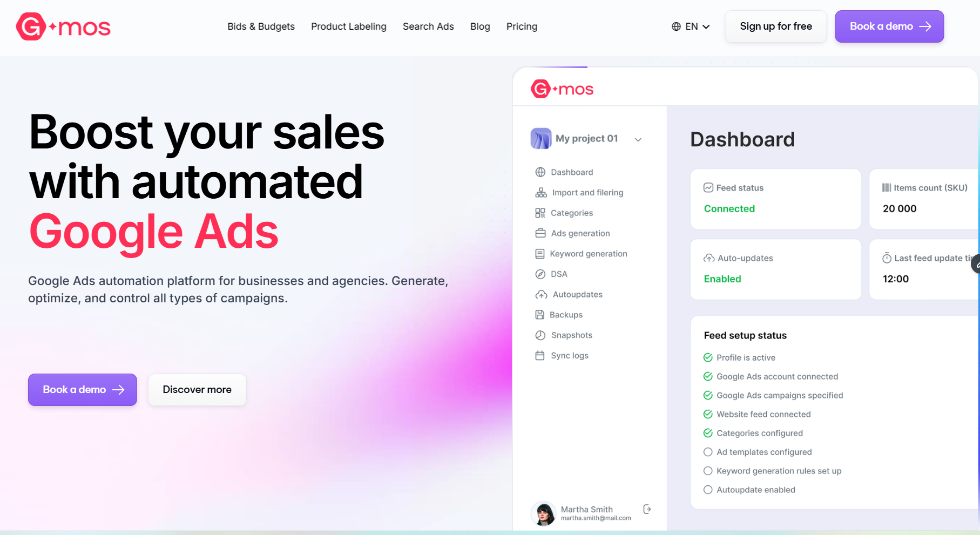Click the Import and filering icon
This screenshot has width=980, height=535.
point(541,193)
